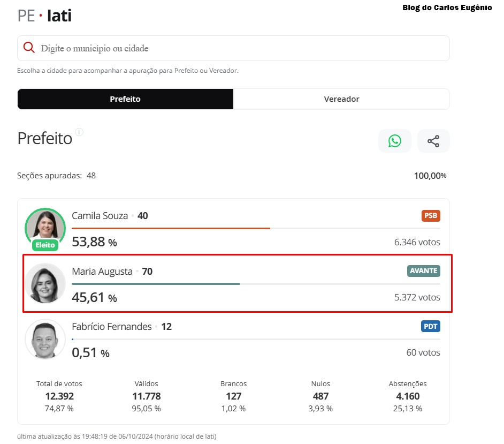
Task: Click the AVANTE party badge
Action: click(423, 271)
